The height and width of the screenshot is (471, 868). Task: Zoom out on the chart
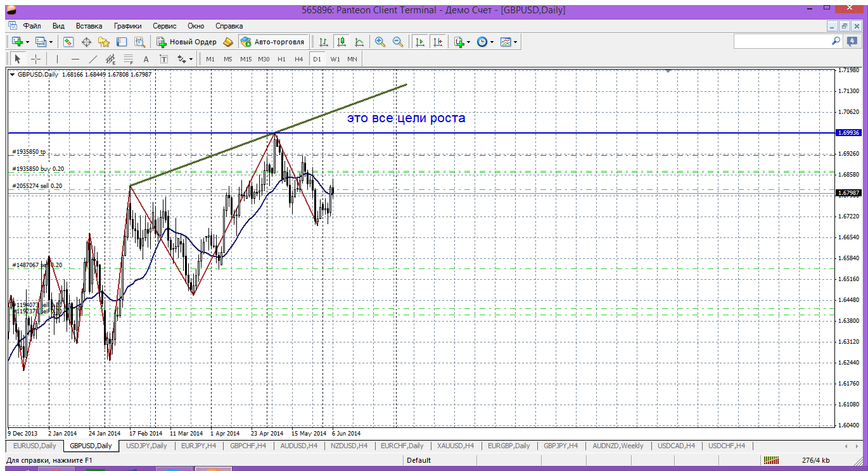pos(398,42)
